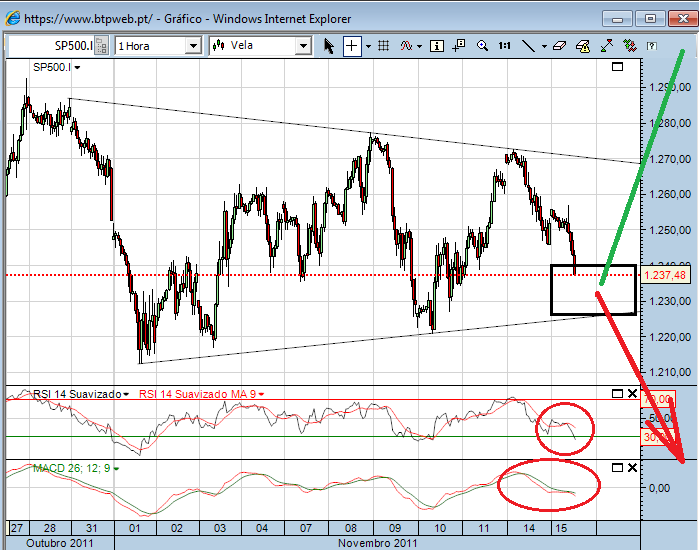Click Novembro 2011 month label
Image resolution: width=699 pixels, height=550 pixels.
coord(377,543)
